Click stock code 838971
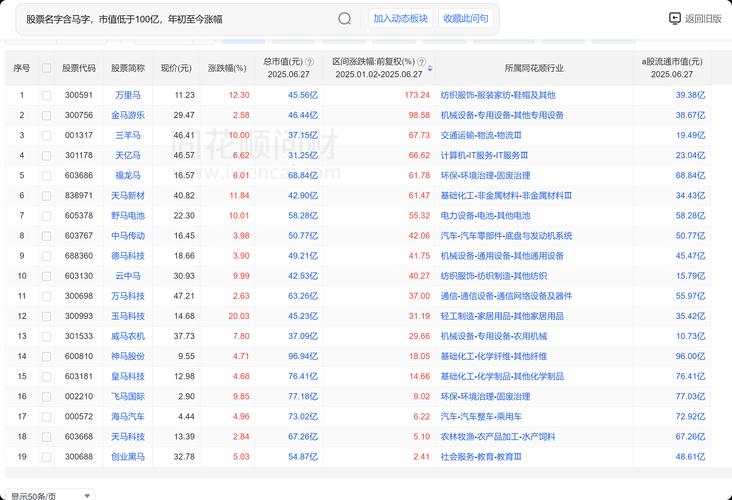This screenshot has width=732, height=500. [79, 196]
